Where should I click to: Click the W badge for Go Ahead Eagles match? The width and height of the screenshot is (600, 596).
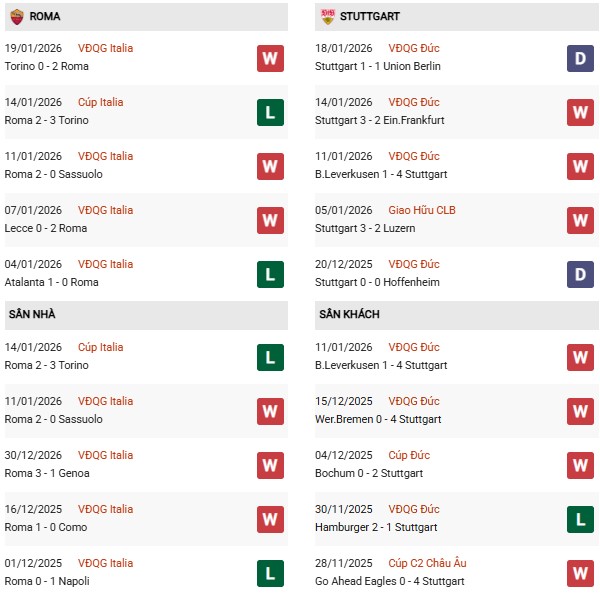(x=580, y=573)
